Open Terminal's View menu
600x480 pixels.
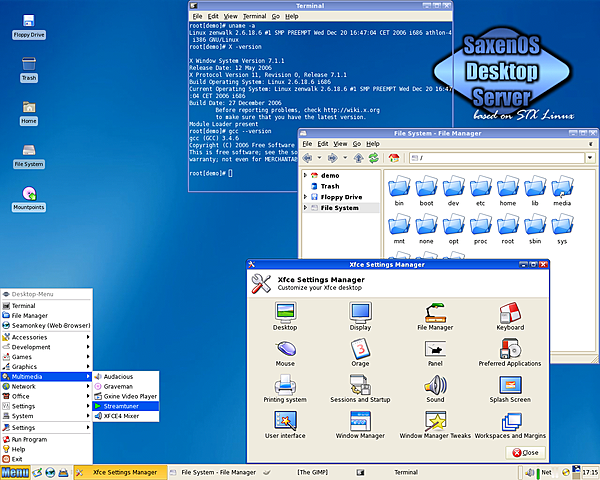230,16
